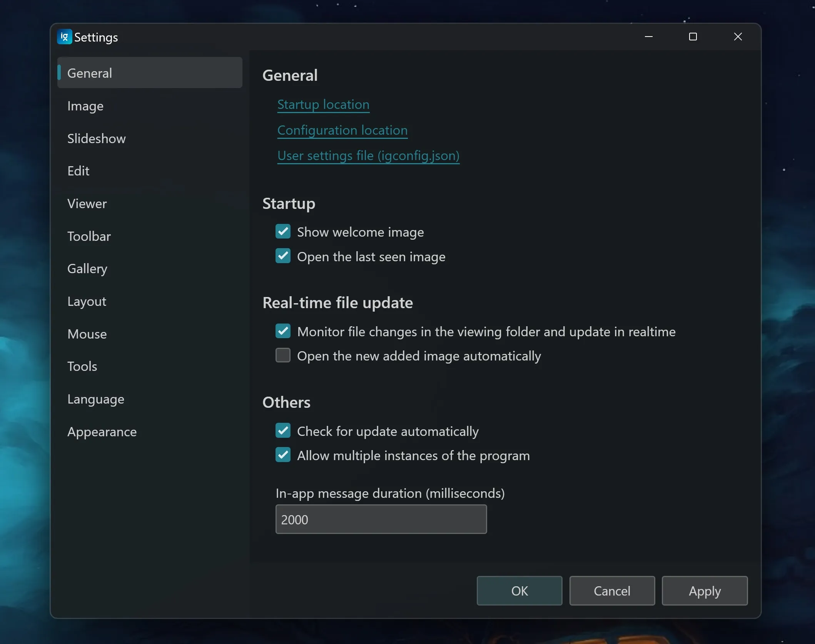Image resolution: width=815 pixels, height=644 pixels.
Task: Enable Open the new added image automatically
Action: pyautogui.click(x=283, y=355)
